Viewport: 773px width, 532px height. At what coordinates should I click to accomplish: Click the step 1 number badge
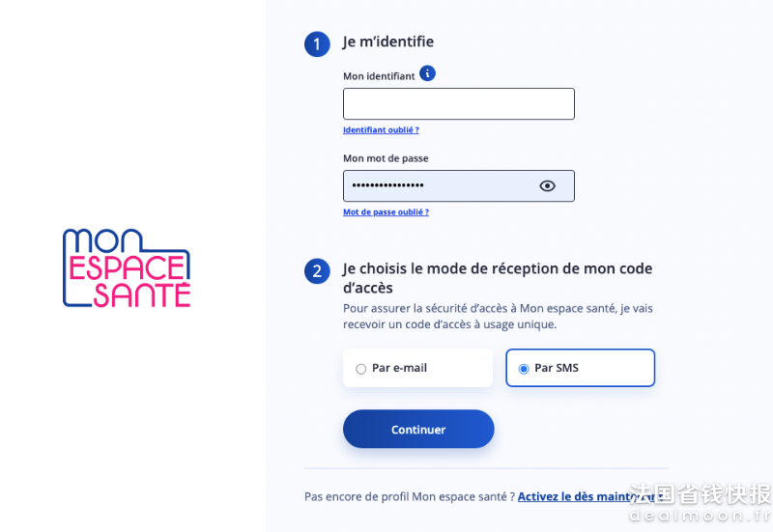coord(317,43)
